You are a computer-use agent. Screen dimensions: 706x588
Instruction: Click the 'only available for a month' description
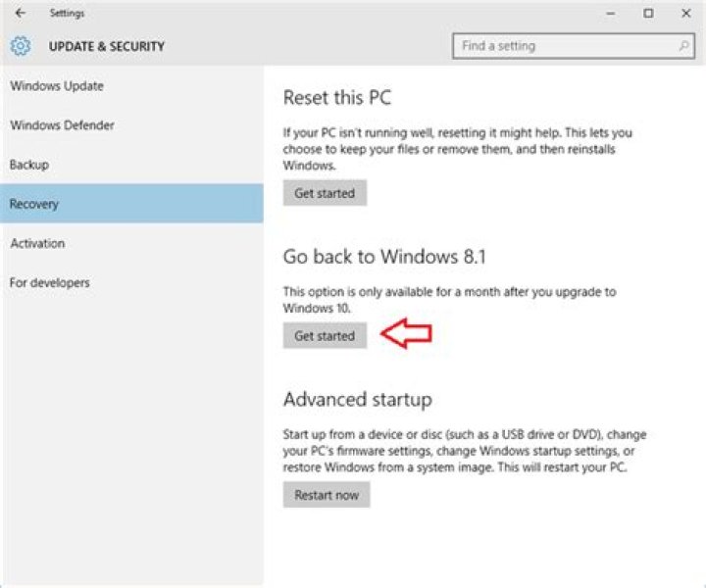(x=449, y=300)
